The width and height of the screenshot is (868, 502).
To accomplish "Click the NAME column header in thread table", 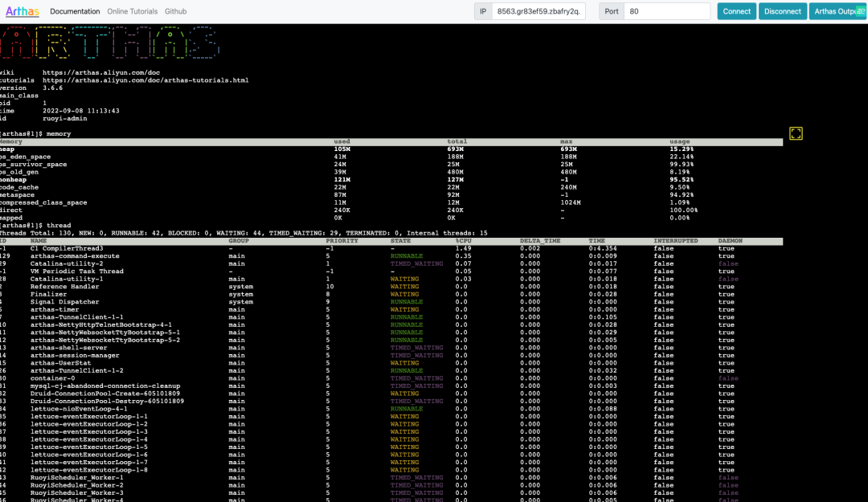I will (39, 241).
